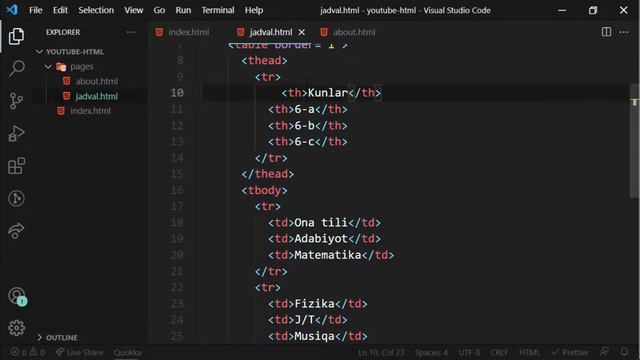The image size is (640, 360).
Task: Open Explorer more actions ellipsis
Action: [131, 32]
